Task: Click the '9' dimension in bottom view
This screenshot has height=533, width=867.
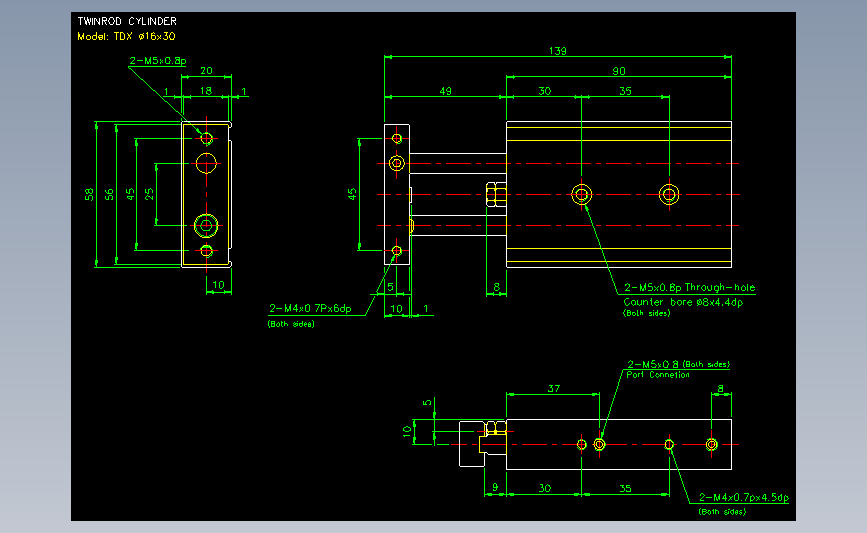Action: 495,488
